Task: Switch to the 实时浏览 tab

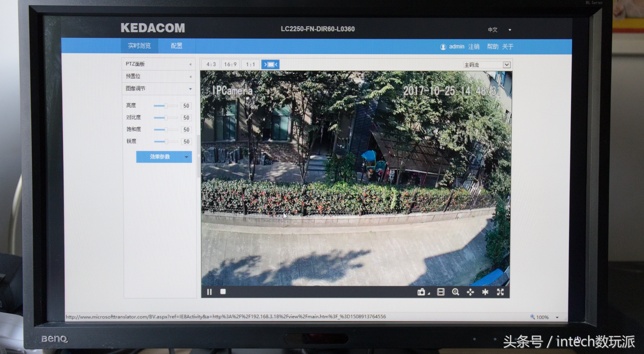Action: (139, 46)
